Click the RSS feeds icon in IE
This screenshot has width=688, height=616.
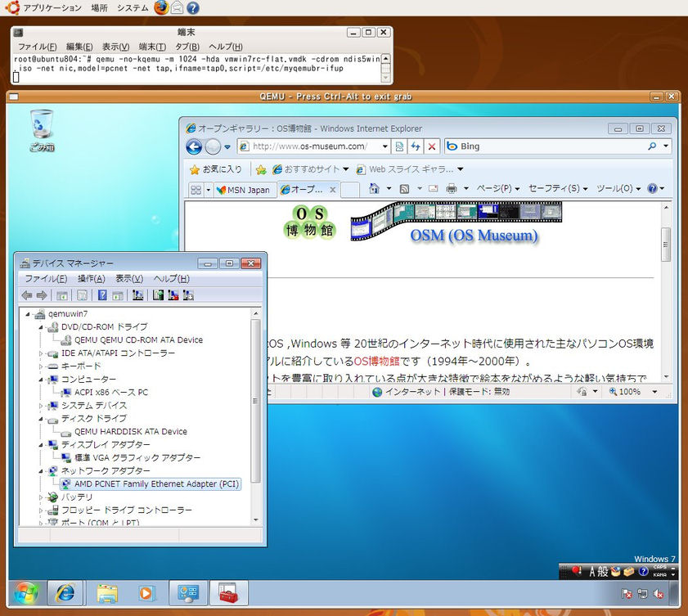(405, 189)
